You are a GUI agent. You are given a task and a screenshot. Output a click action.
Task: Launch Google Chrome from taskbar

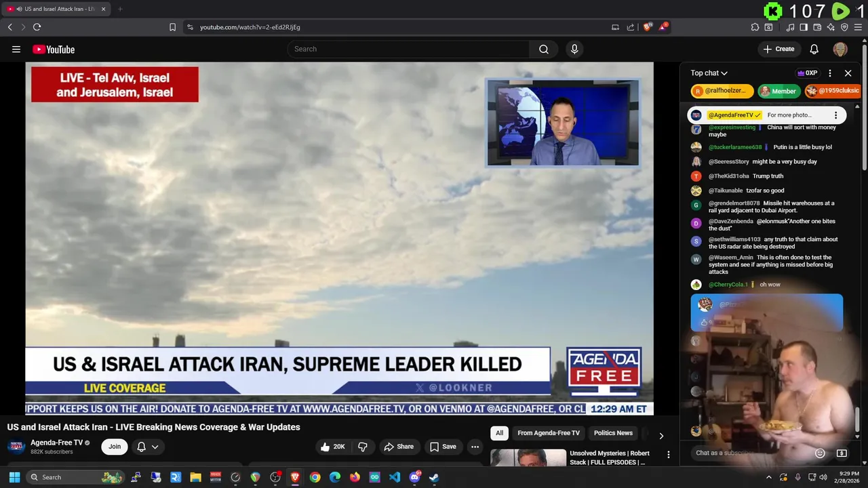315,477
